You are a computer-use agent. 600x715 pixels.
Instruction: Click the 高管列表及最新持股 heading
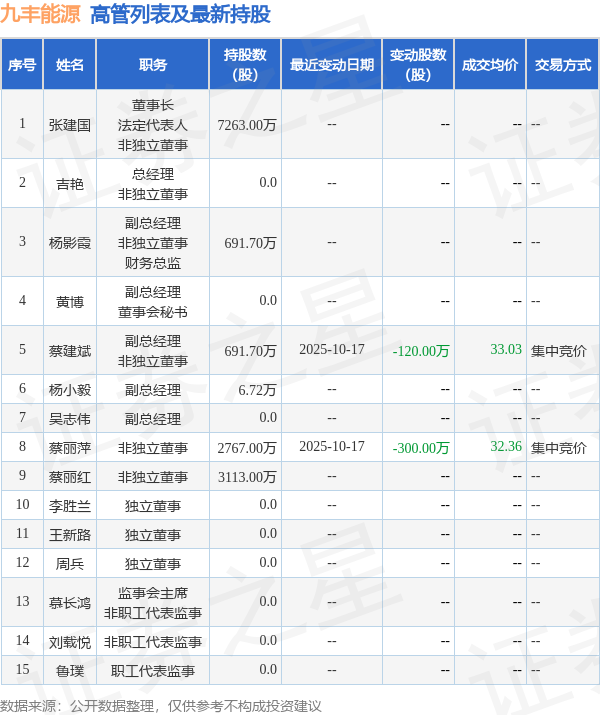181,14
